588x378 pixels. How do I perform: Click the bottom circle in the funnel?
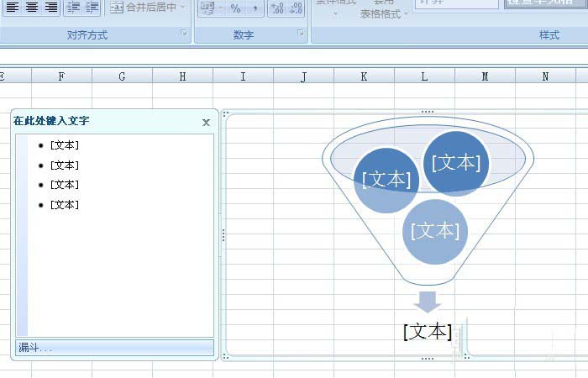[434, 231]
